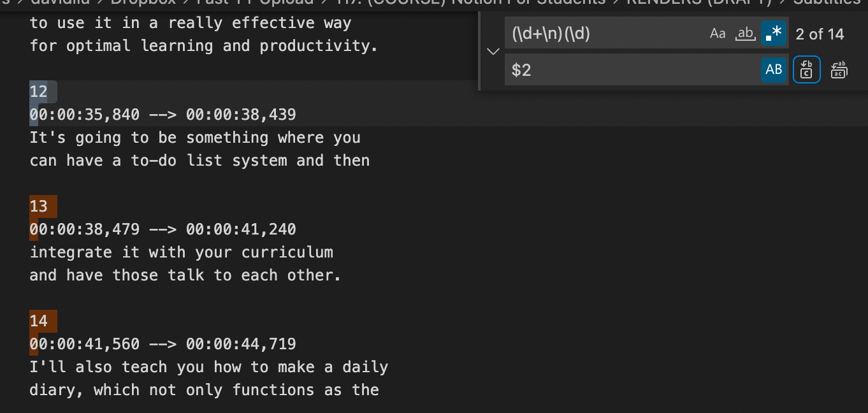Click the replace field containing $2
Image resolution: width=868 pixels, height=413 pixels.
coord(631,70)
